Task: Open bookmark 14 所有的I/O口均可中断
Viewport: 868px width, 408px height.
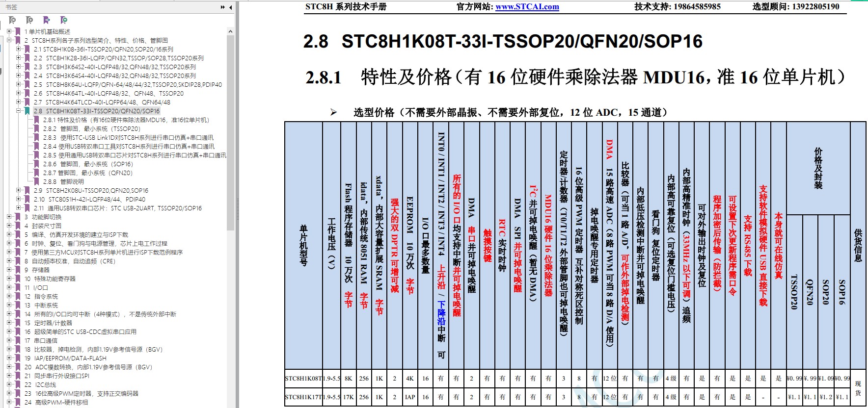Action: point(100,314)
